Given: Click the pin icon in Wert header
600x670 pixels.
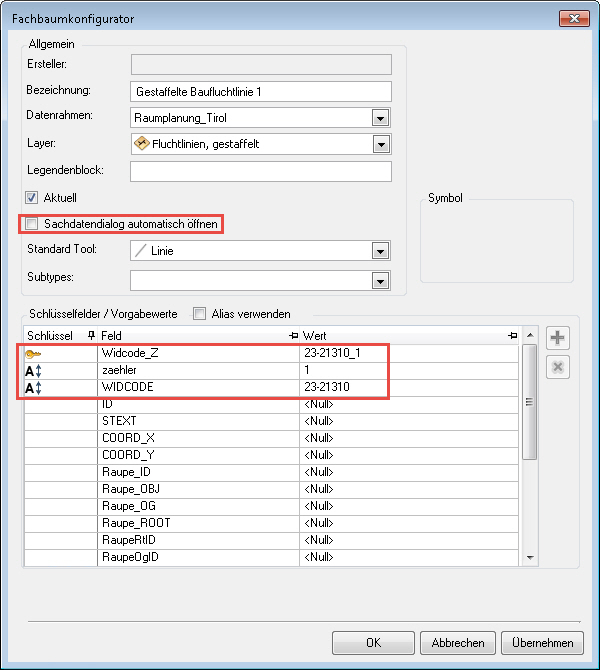Looking at the screenshot, I should 512,335.
